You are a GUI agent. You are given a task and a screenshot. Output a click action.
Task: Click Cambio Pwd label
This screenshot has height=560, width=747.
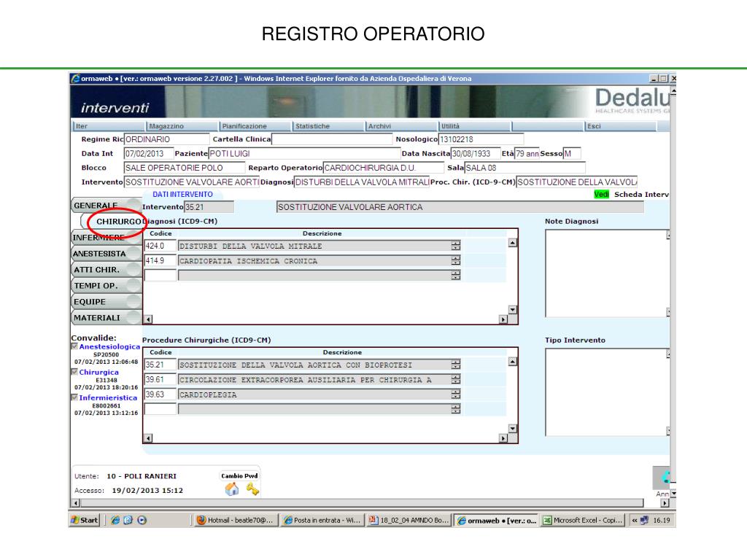[x=239, y=475]
